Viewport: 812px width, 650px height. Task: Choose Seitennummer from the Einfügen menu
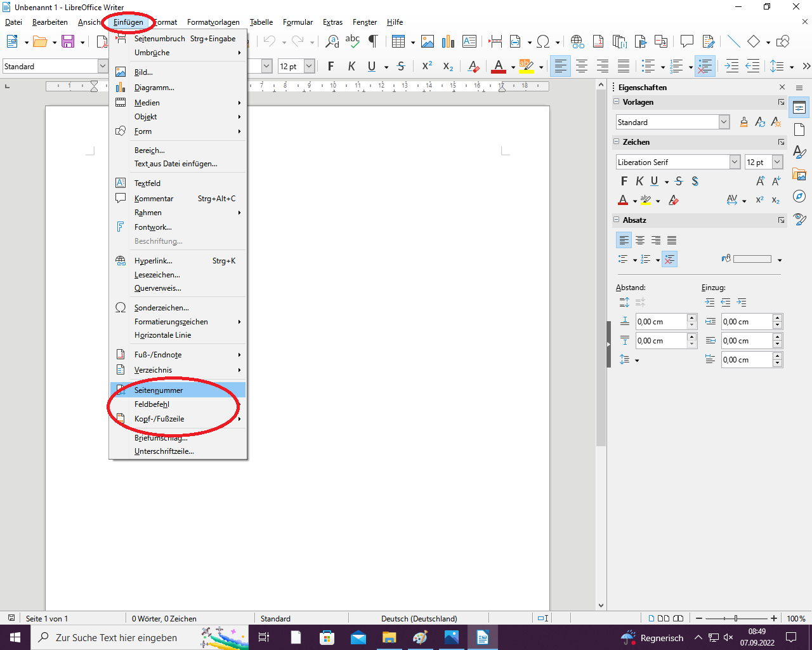pyautogui.click(x=178, y=390)
